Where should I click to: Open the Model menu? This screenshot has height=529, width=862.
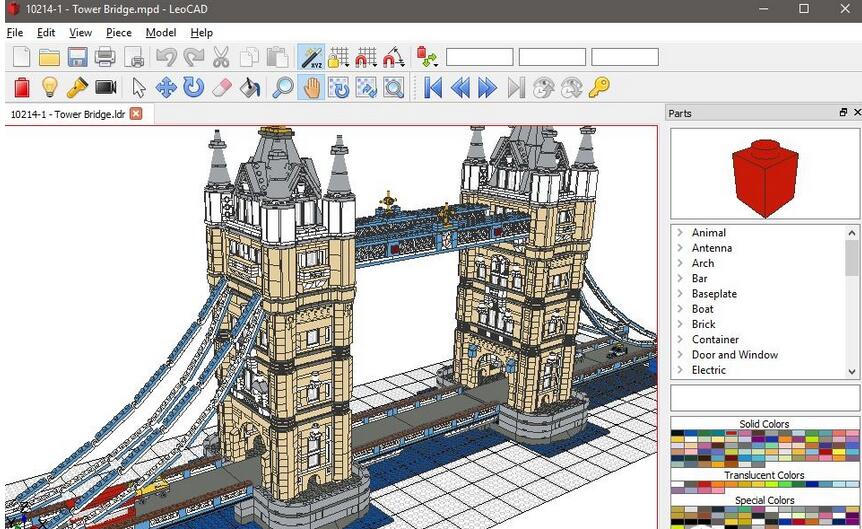160,32
